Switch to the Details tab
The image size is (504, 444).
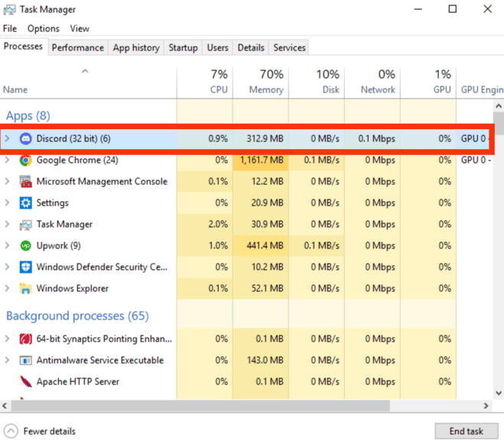click(251, 47)
